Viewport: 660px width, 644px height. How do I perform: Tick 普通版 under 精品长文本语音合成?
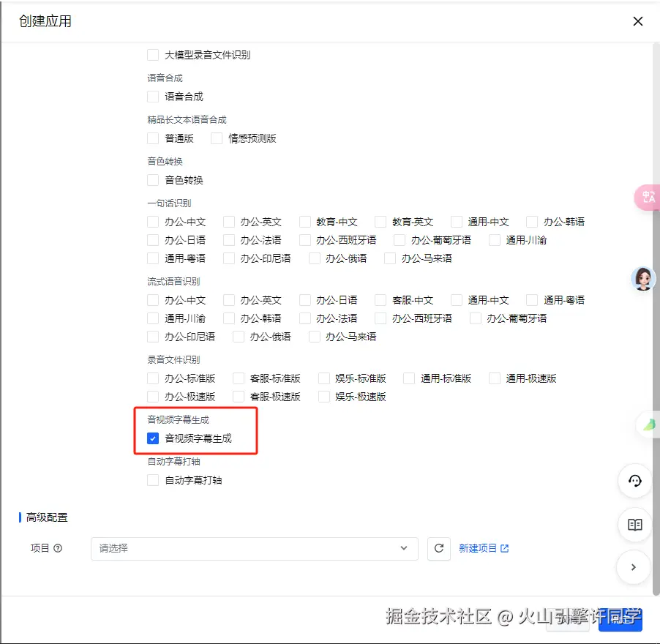pos(153,138)
